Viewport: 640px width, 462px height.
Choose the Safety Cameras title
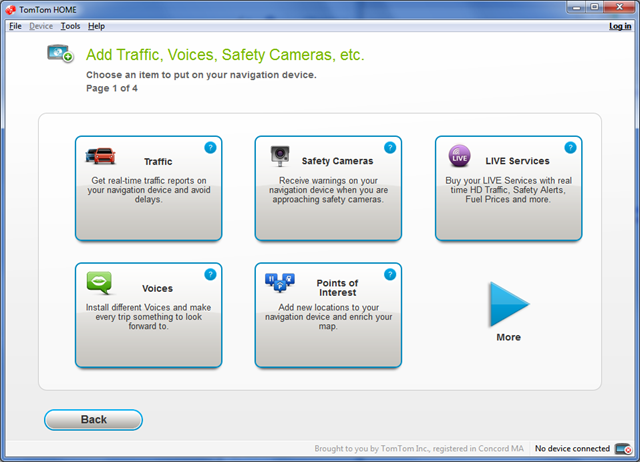[x=338, y=161]
